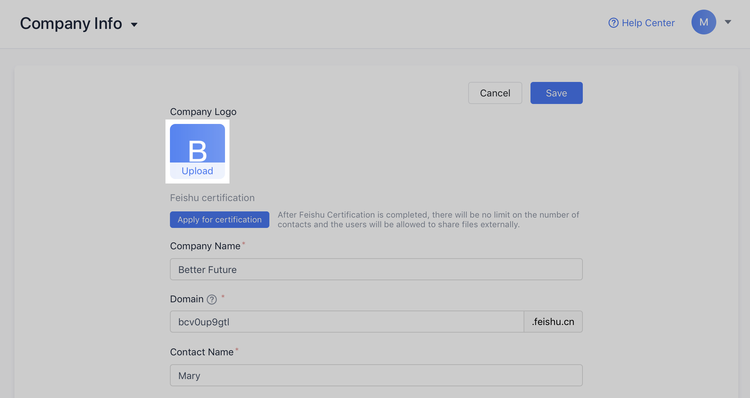Image resolution: width=750 pixels, height=398 pixels.
Task: Focus the Company Name field with Better Future
Action: pyautogui.click(x=376, y=269)
